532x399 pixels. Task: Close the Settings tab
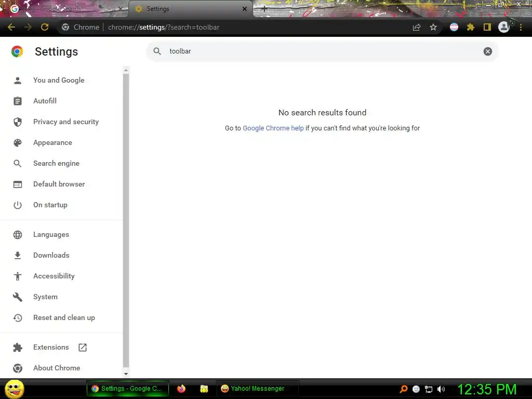click(x=245, y=9)
